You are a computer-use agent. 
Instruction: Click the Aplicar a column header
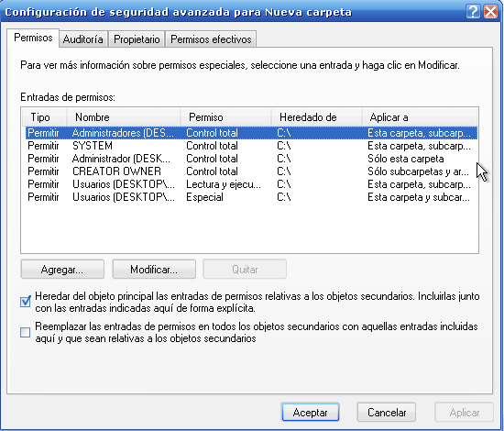420,117
